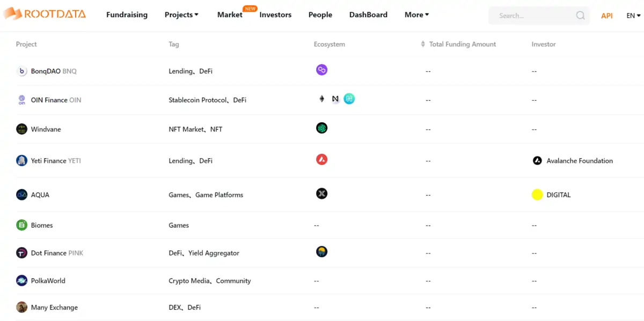Click the yellow DIGITAL investor circle

click(x=537, y=195)
